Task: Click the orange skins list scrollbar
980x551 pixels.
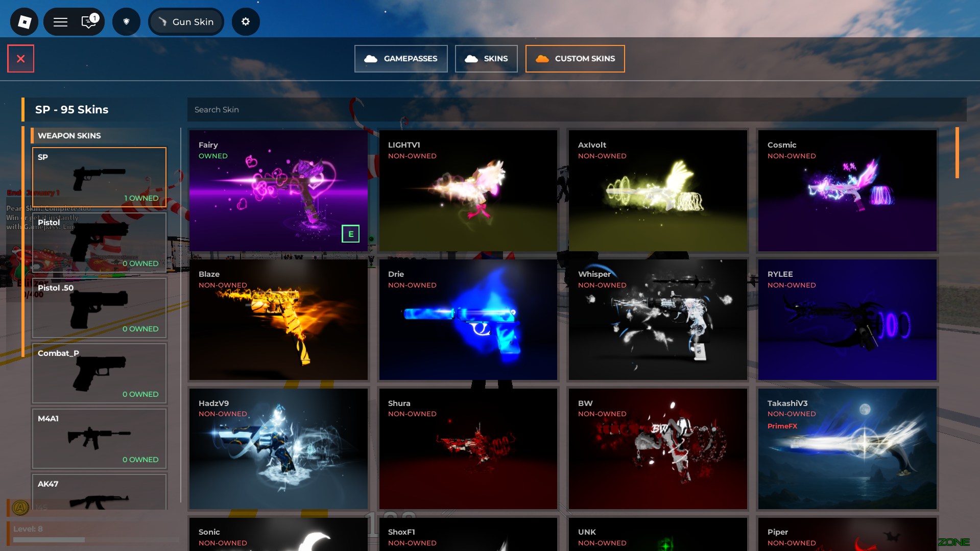Action: click(x=957, y=152)
